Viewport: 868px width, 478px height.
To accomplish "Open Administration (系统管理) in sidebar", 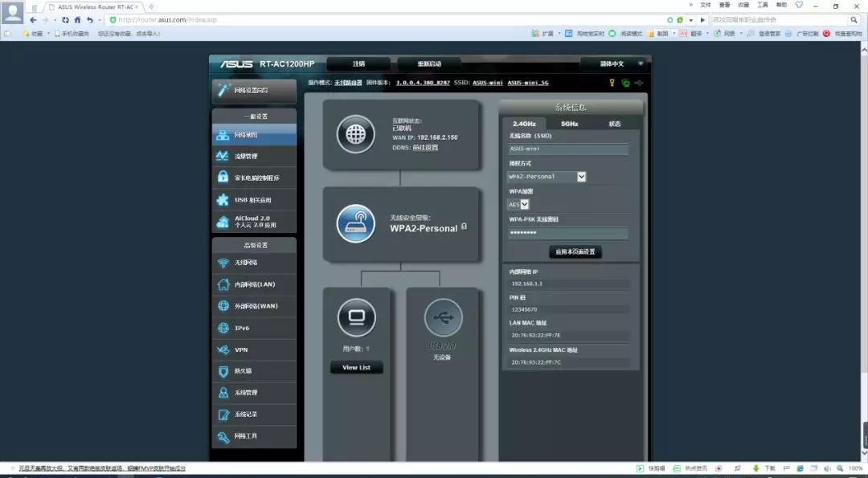I will coord(254,393).
